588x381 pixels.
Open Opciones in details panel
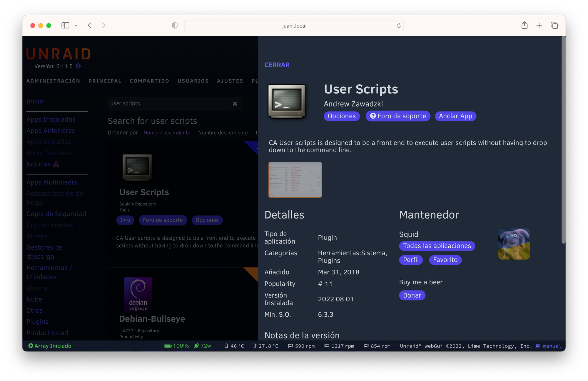pyautogui.click(x=342, y=116)
